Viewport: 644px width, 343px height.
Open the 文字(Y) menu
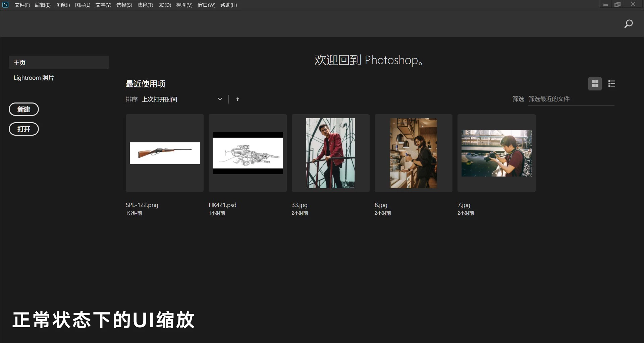tap(103, 5)
